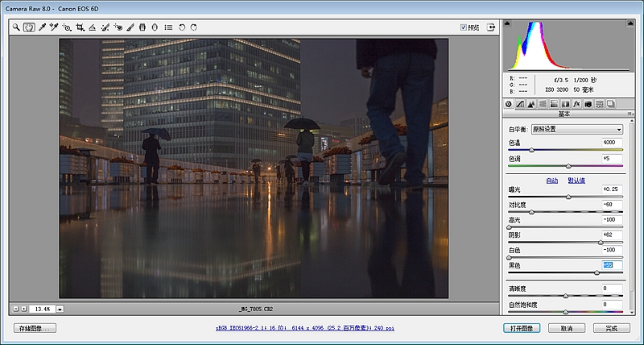Click the 阴影 value field showing +62
The width and height of the screenshot is (644, 345).
point(612,235)
